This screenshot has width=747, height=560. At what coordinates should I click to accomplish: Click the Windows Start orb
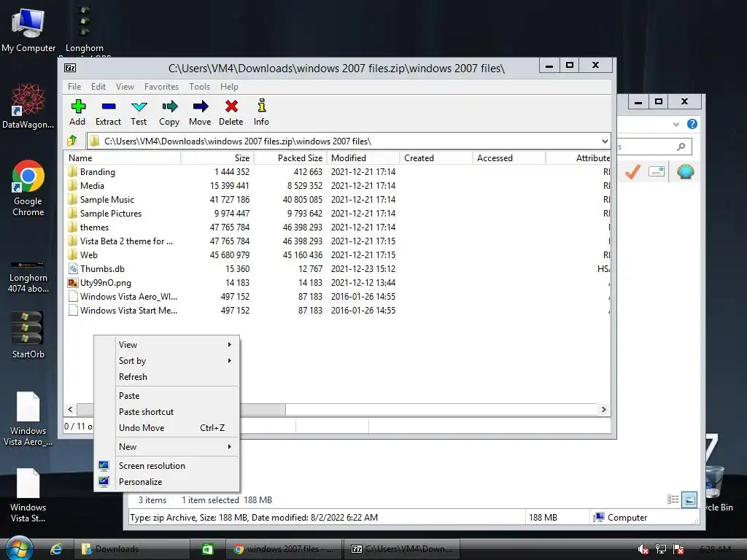tap(19, 548)
